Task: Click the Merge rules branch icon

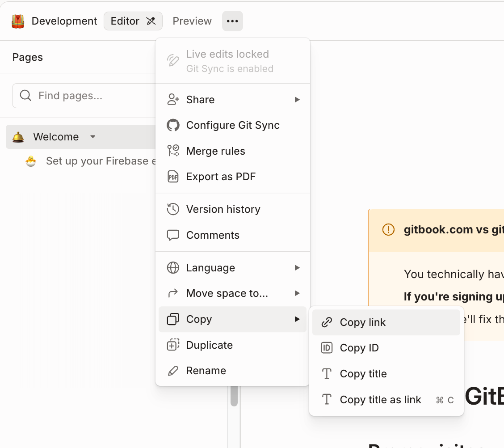Action: pos(173,151)
